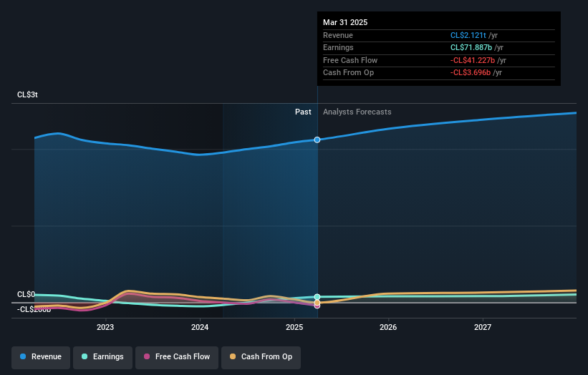Click the CL$0 y-axis label
Image resolution: width=588 pixels, height=375 pixels.
(x=26, y=294)
